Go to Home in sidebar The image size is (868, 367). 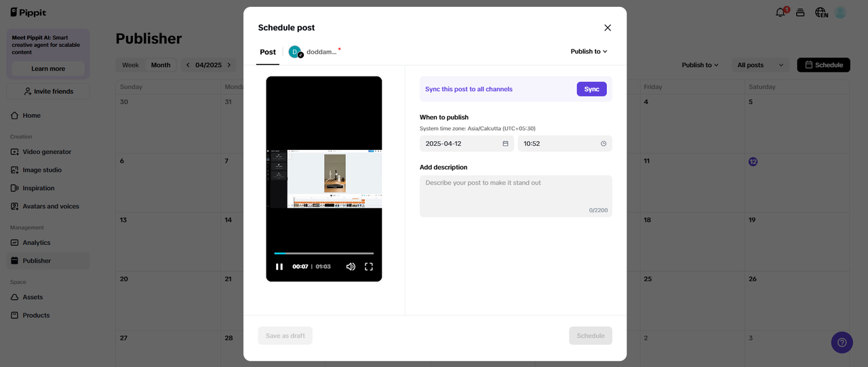click(48, 115)
